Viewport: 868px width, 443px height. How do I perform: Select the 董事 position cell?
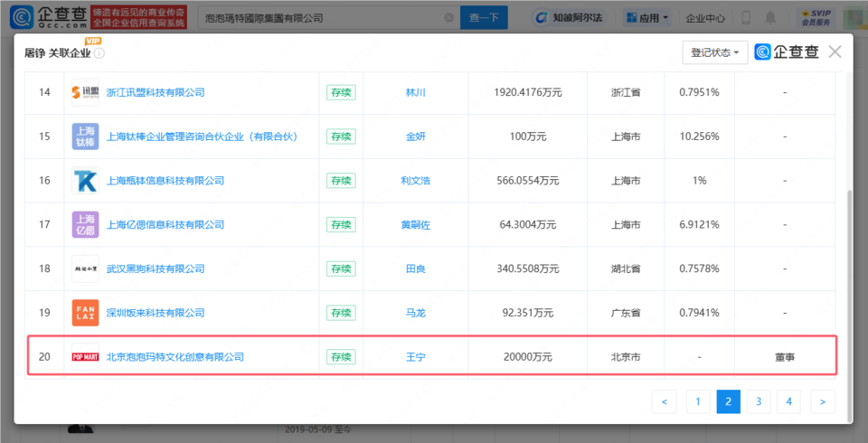point(785,356)
